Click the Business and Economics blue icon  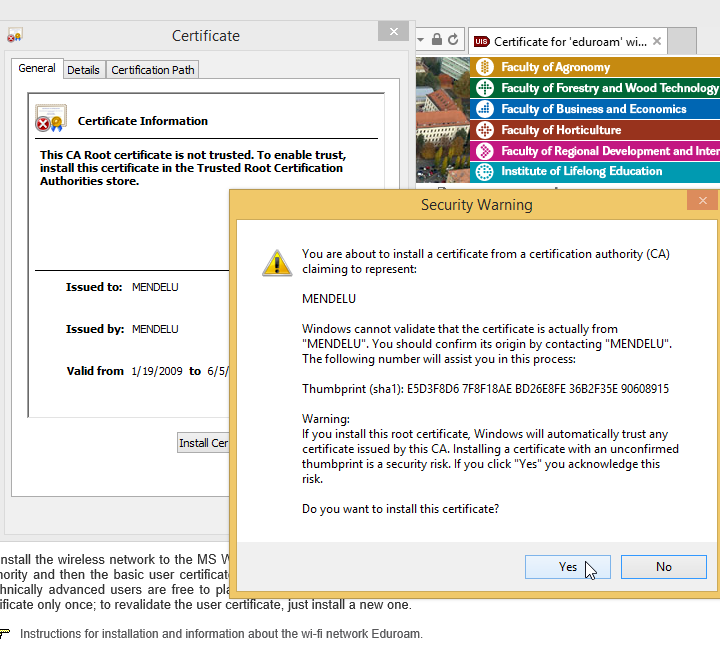(484, 109)
